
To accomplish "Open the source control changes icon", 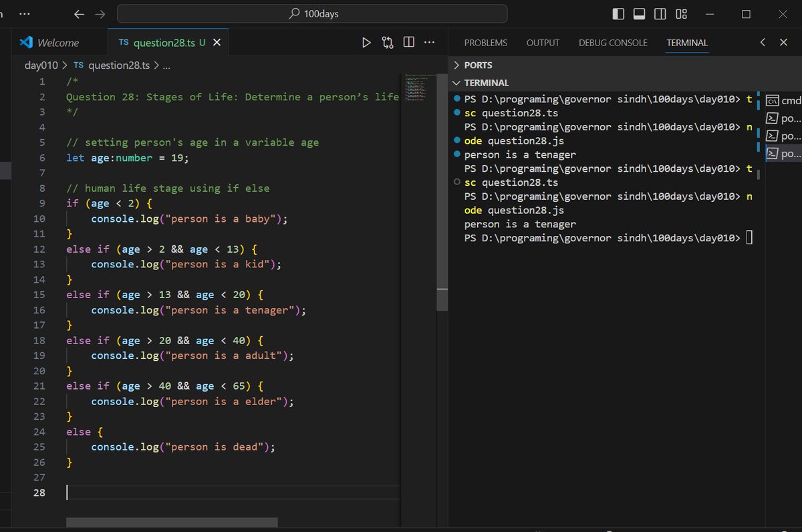I will point(388,43).
